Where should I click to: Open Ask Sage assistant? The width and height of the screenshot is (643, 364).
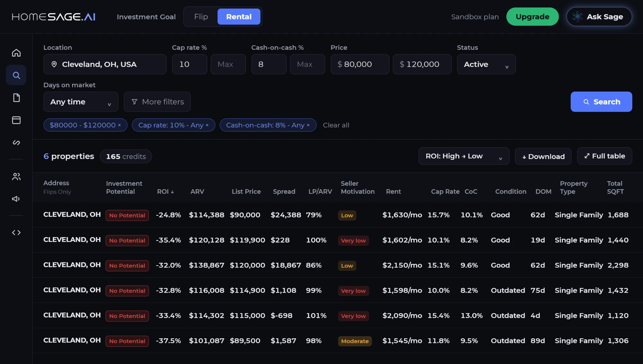click(599, 17)
